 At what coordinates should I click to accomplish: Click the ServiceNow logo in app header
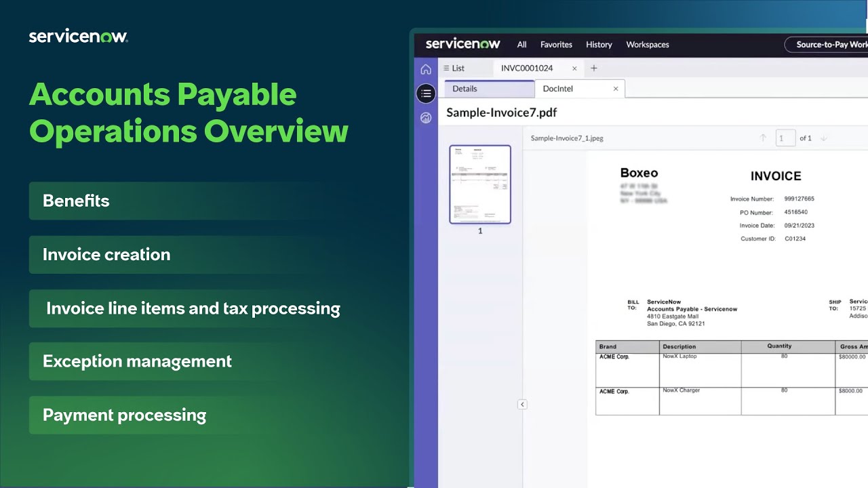click(462, 44)
